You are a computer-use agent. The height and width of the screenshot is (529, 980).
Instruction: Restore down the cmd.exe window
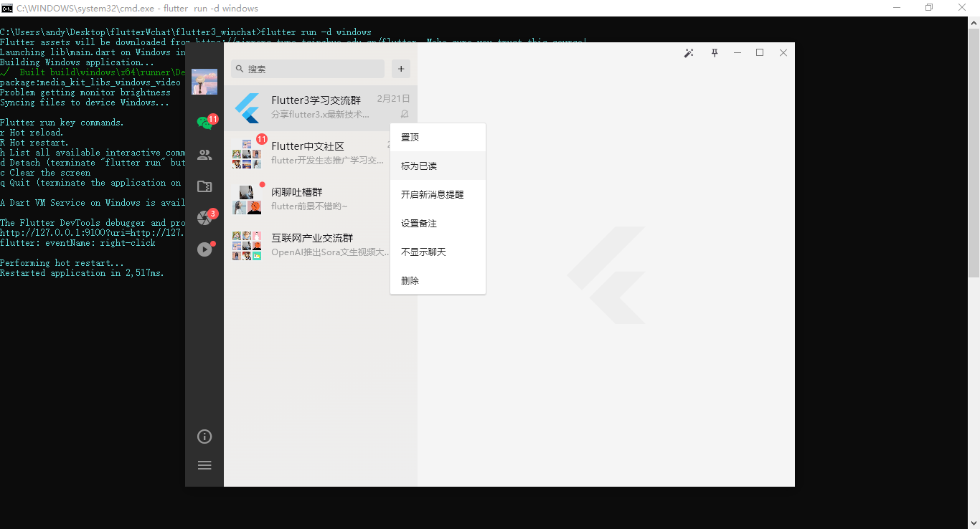click(x=929, y=8)
